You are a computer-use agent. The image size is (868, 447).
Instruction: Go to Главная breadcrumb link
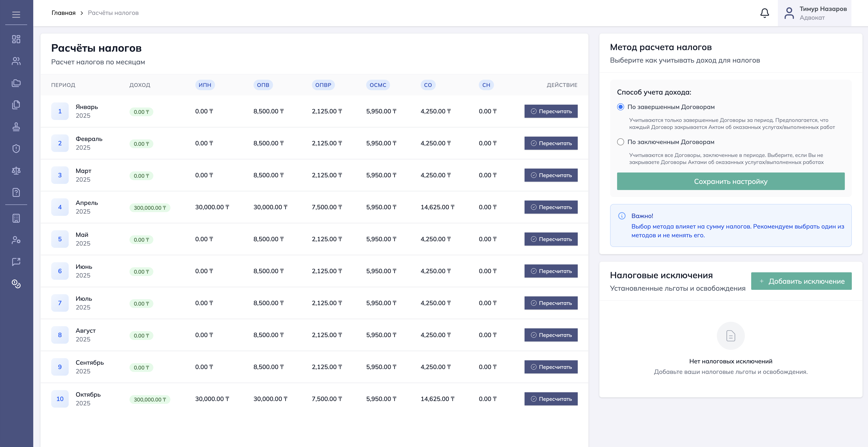pyautogui.click(x=63, y=13)
